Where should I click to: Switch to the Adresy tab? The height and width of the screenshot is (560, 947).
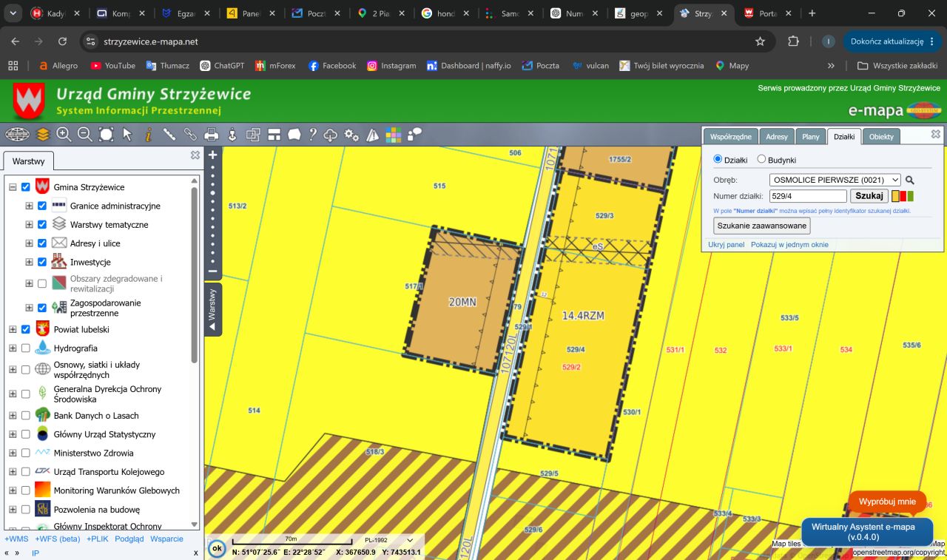pos(777,137)
